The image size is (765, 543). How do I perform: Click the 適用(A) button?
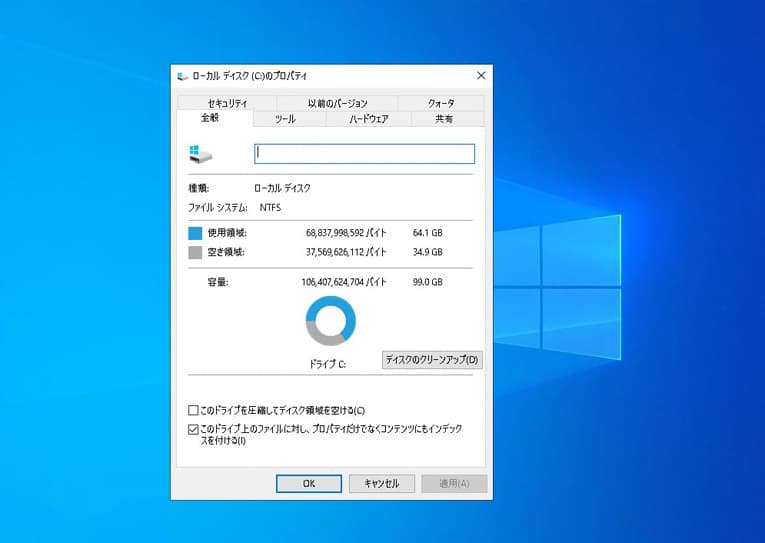(454, 483)
